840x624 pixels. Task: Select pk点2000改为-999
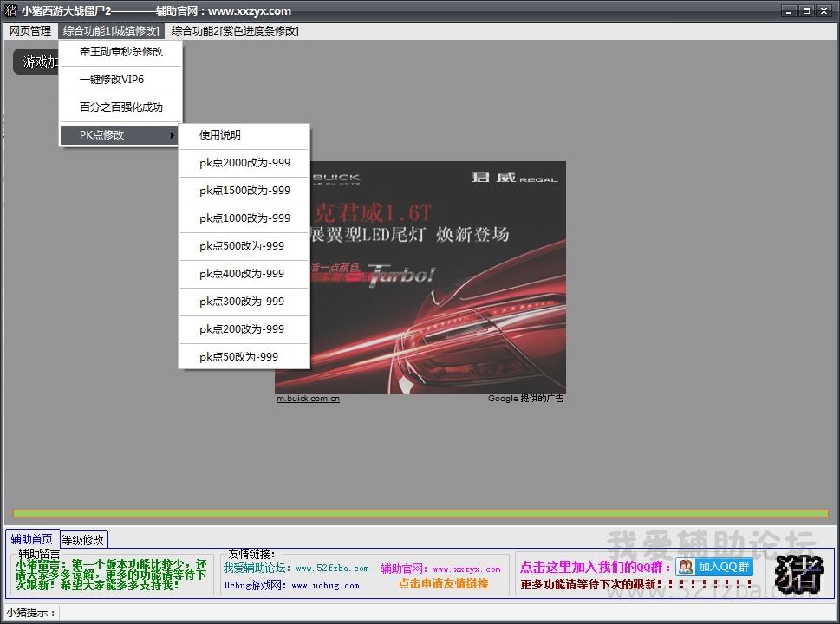point(244,163)
